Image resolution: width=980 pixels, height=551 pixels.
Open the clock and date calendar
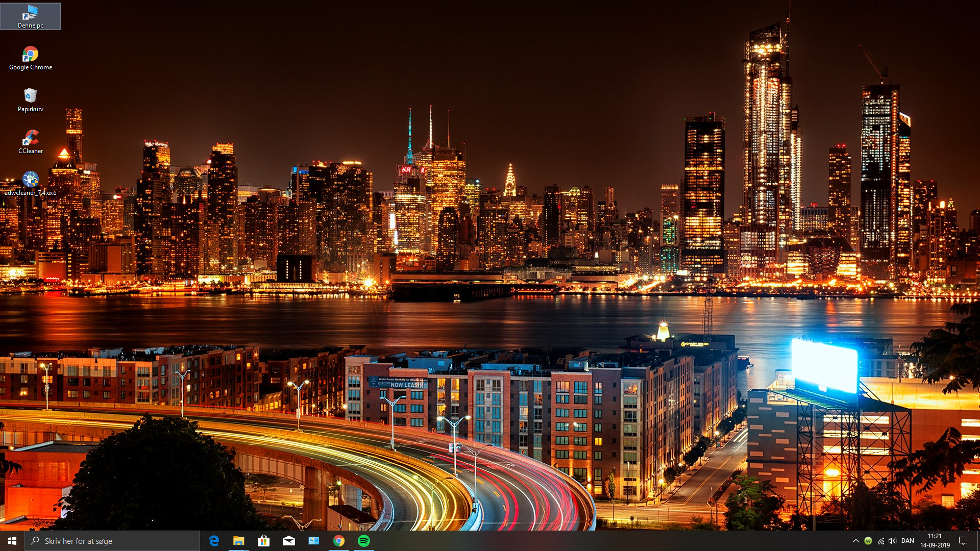(935, 541)
